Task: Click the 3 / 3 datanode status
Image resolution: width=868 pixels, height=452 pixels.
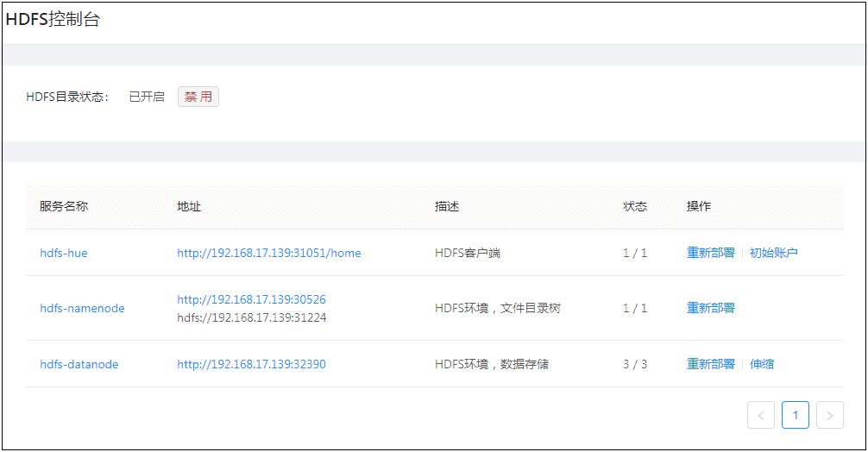Action: [635, 364]
